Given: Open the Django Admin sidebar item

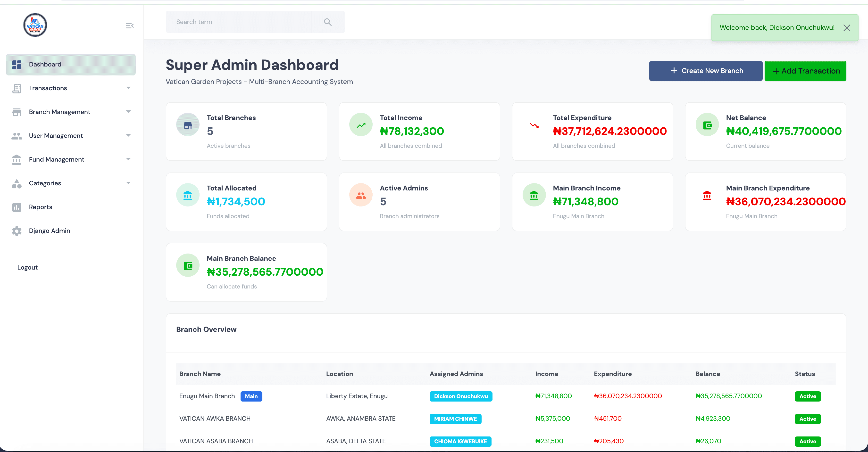Looking at the screenshot, I should tap(49, 231).
